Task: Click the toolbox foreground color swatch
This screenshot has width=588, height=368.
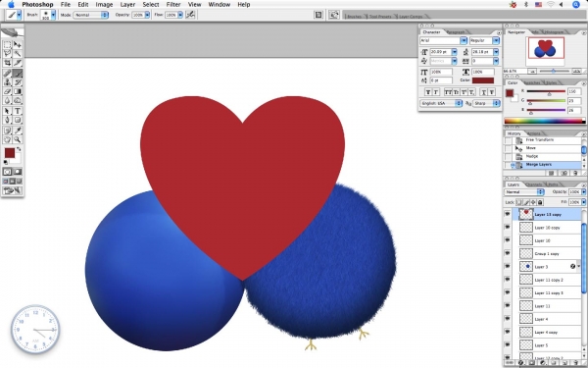Action: (x=10, y=153)
